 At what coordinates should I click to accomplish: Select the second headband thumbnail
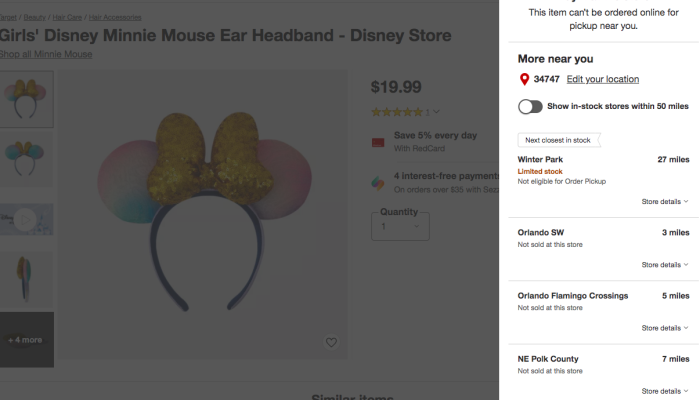(x=26, y=158)
